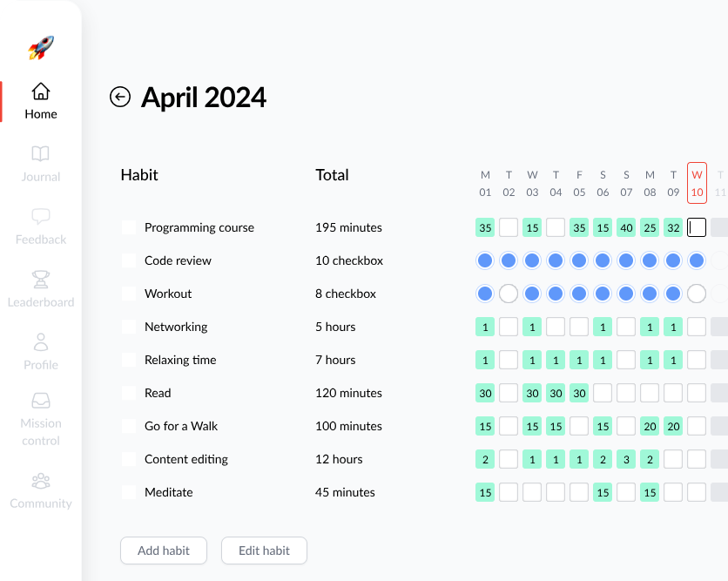Check Workout circle for April 10
Viewport: 728px width, 581px height.
click(697, 294)
